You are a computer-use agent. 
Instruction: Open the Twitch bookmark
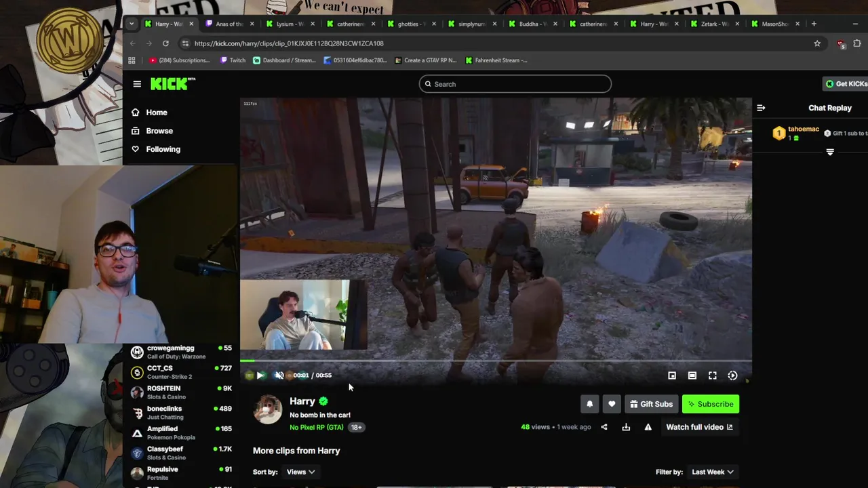click(x=233, y=60)
